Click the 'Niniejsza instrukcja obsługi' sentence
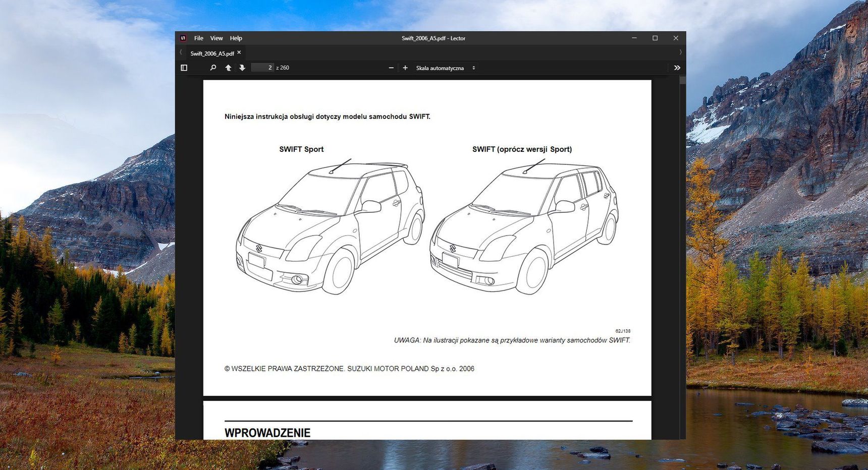 327,116
